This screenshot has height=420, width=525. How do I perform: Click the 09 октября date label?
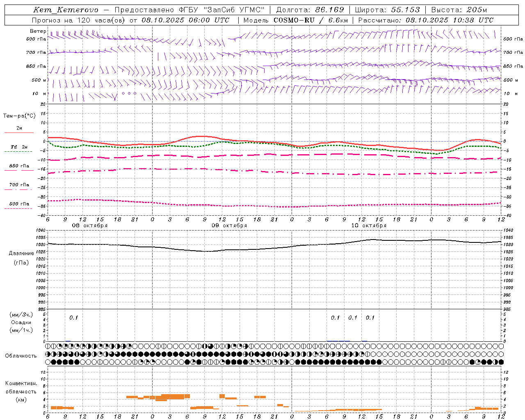229,226
